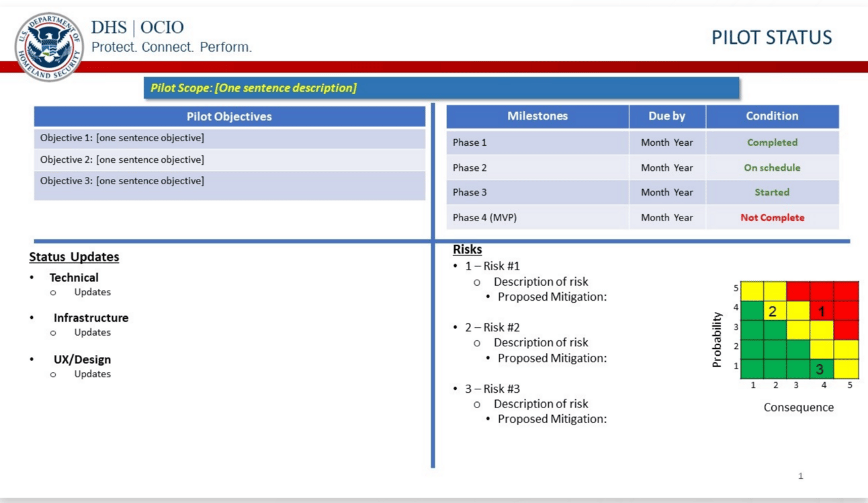Click the Objective 2 row

230,160
